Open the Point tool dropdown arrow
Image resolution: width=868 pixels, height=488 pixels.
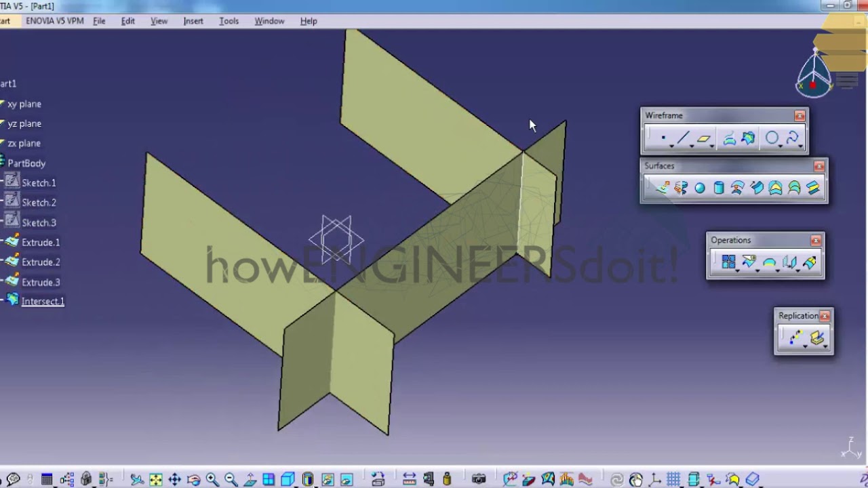tap(671, 146)
